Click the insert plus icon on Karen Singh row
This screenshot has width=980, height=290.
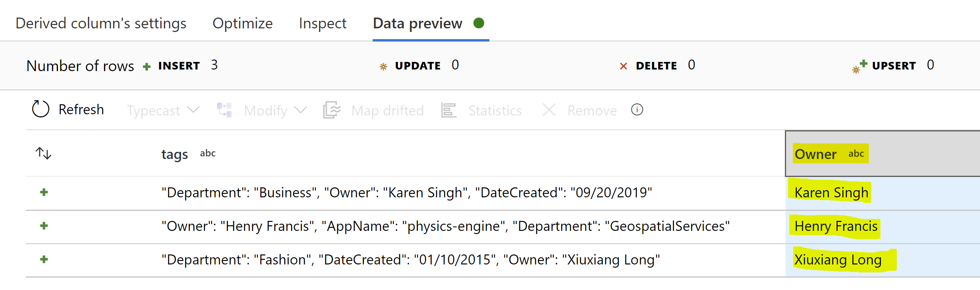pos(44,193)
